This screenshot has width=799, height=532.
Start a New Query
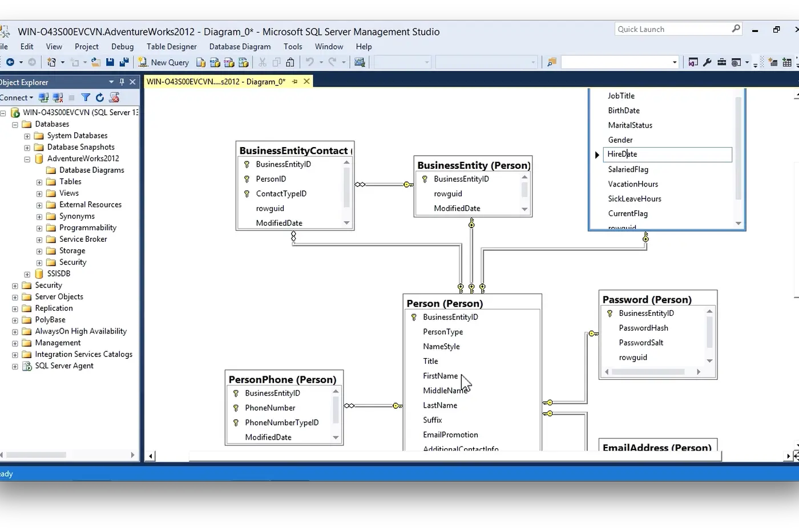pyautogui.click(x=164, y=62)
